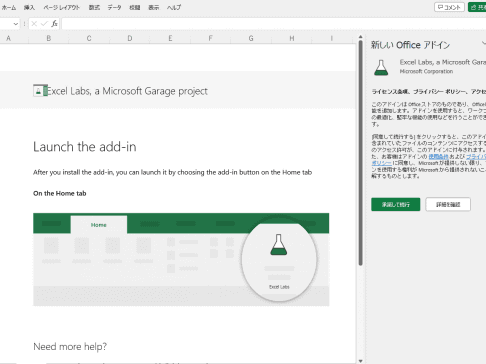The height and width of the screenshot is (364, 486).
Task: Click the green accept-and-continue button in the pane
Action: (396, 204)
